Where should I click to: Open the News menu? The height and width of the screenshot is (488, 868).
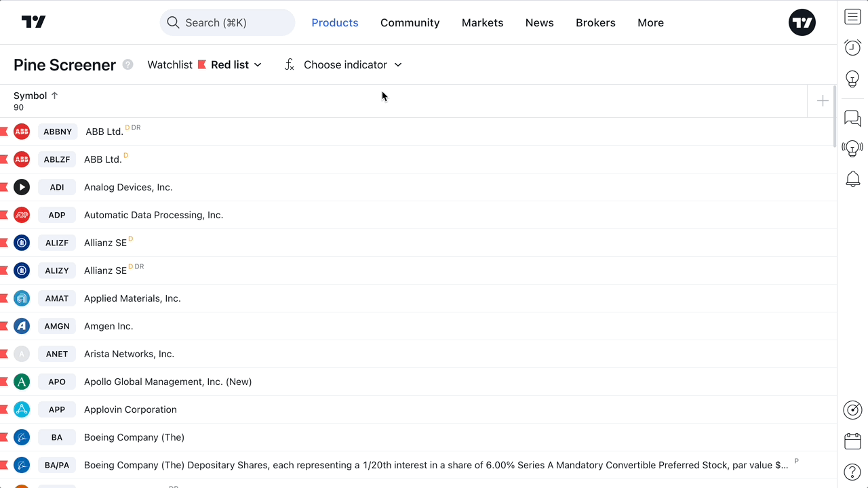pos(540,23)
